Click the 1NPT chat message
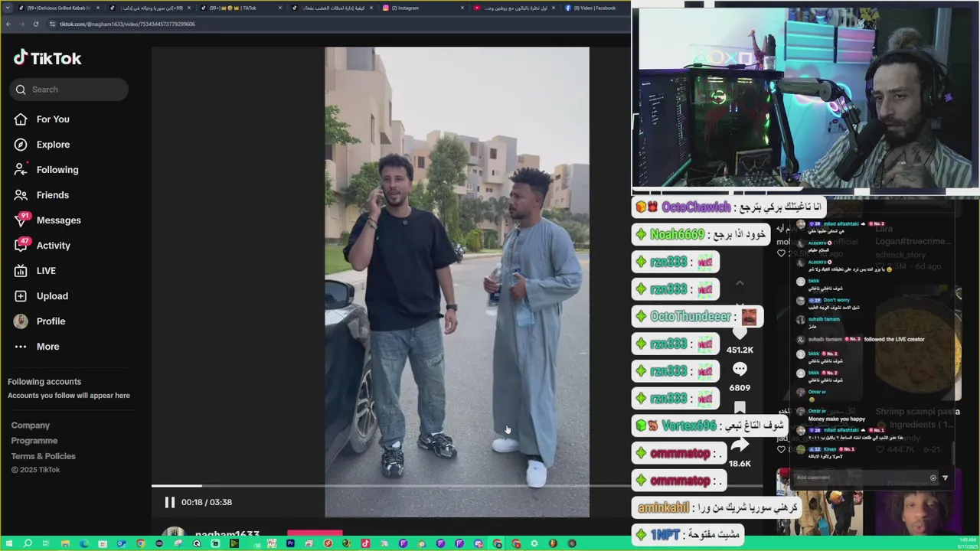 pos(688,534)
